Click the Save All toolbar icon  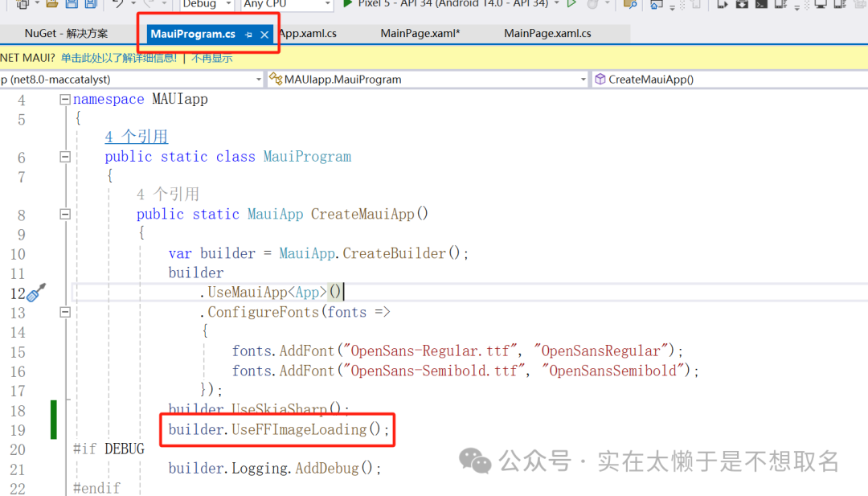[x=90, y=4]
